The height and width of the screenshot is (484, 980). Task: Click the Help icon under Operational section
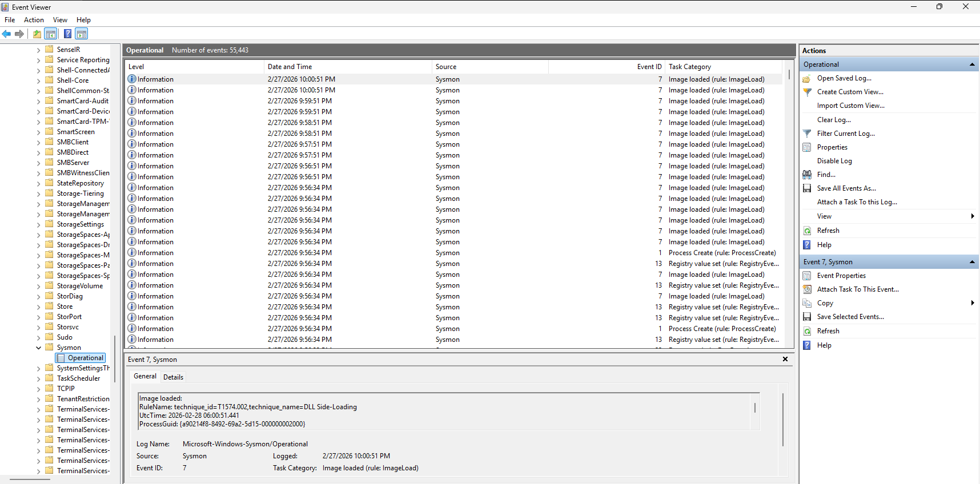tap(807, 245)
